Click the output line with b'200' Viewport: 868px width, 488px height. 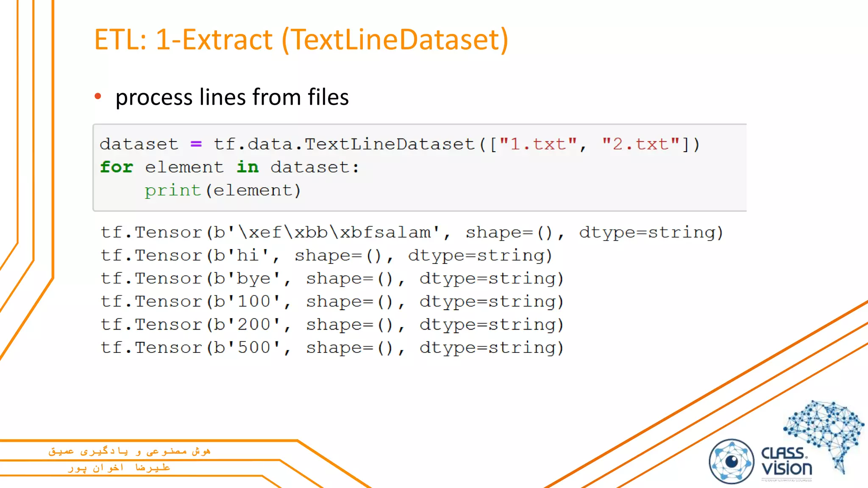tap(332, 324)
